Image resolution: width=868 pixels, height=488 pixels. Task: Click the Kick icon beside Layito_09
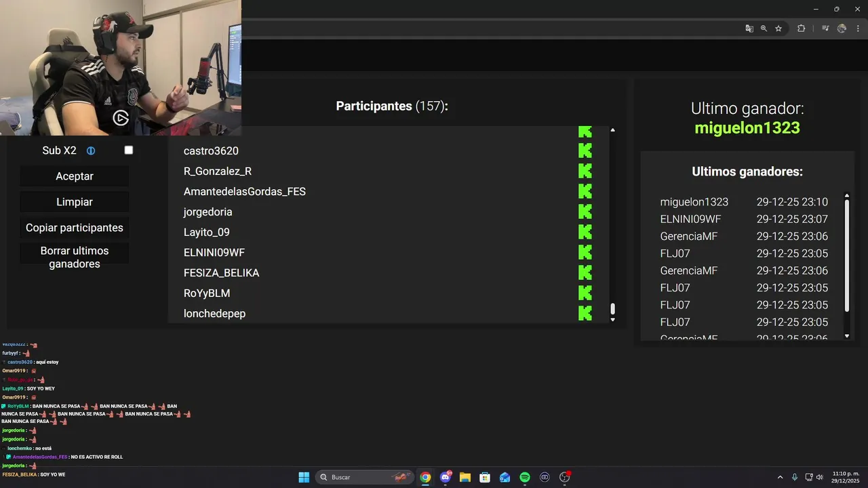585,232
